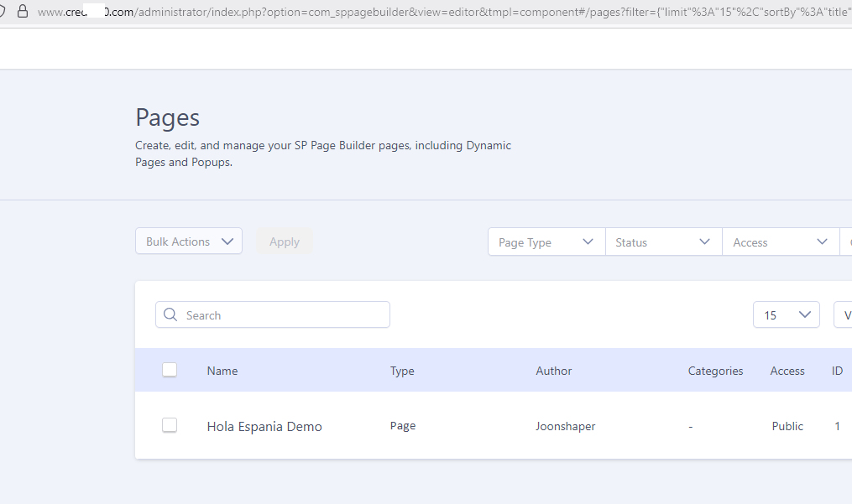Click the Type column header

(402, 371)
